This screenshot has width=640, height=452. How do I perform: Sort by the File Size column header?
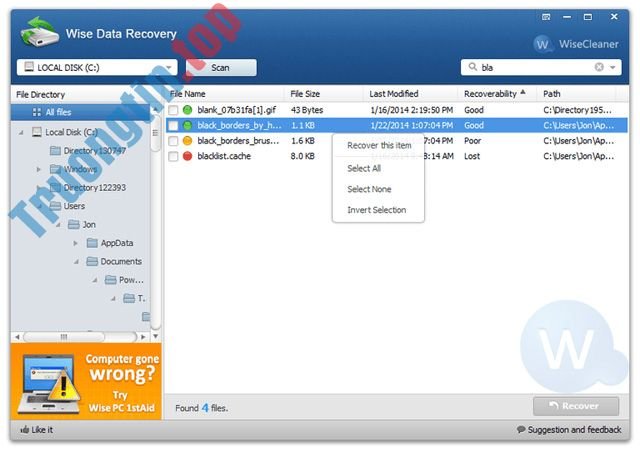[x=323, y=94]
